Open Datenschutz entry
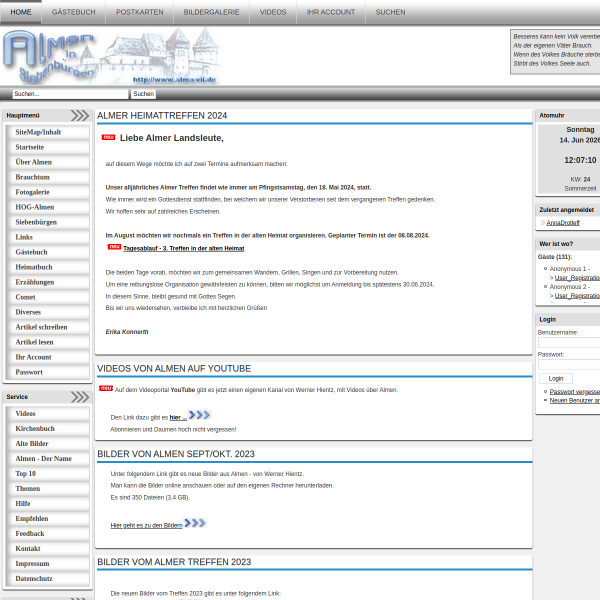Image resolution: width=600 pixels, height=600 pixels. (48, 579)
